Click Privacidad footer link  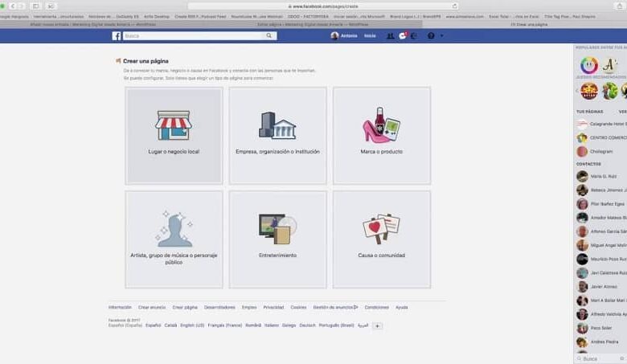coord(273,307)
